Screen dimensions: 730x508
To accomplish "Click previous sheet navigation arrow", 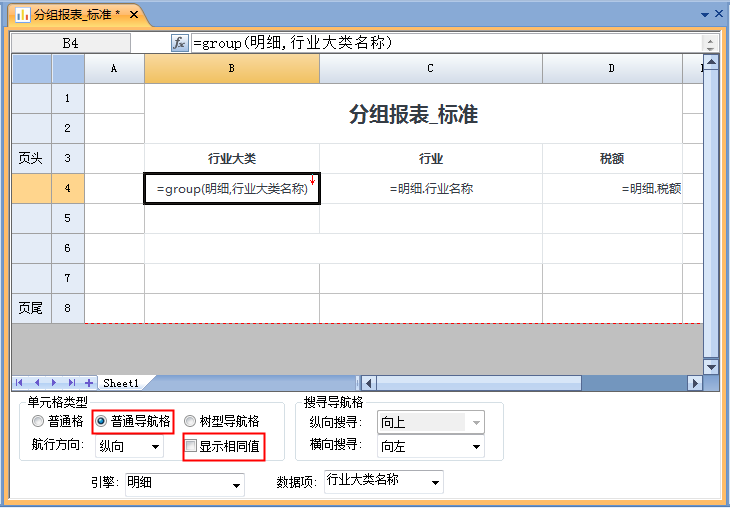I will pyautogui.click(x=38, y=383).
